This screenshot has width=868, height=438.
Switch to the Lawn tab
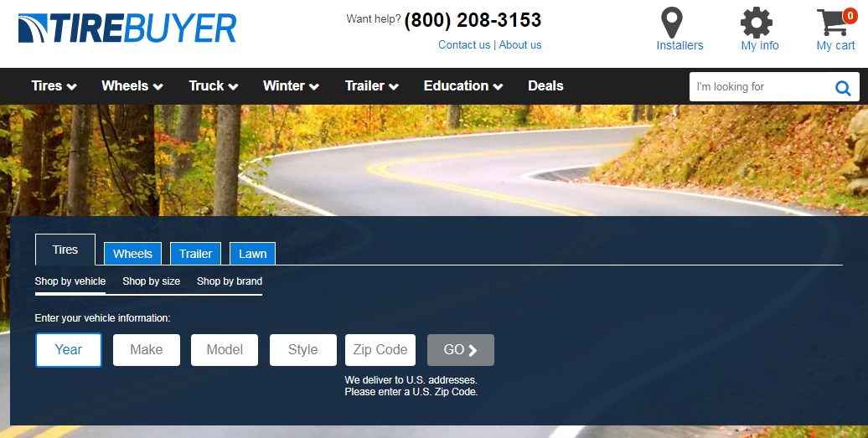tap(252, 254)
